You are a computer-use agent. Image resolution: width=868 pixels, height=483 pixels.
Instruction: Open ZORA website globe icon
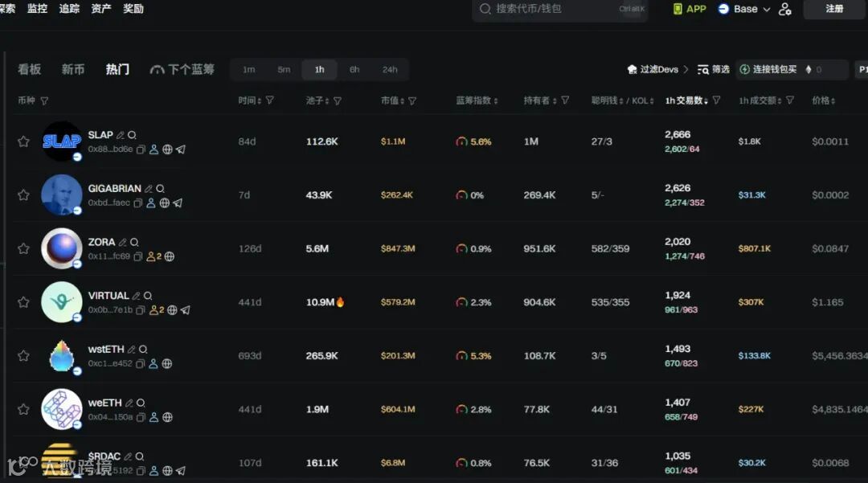pyautogui.click(x=170, y=256)
